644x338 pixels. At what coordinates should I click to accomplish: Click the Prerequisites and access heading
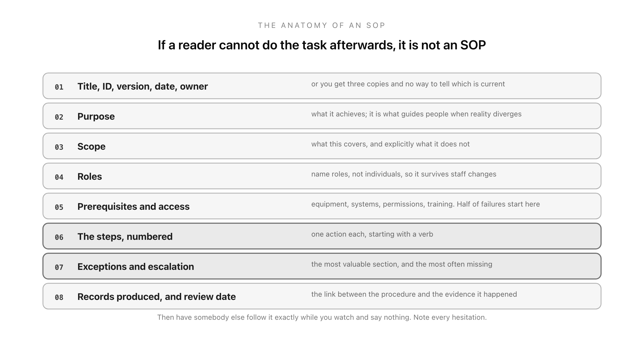(x=133, y=207)
